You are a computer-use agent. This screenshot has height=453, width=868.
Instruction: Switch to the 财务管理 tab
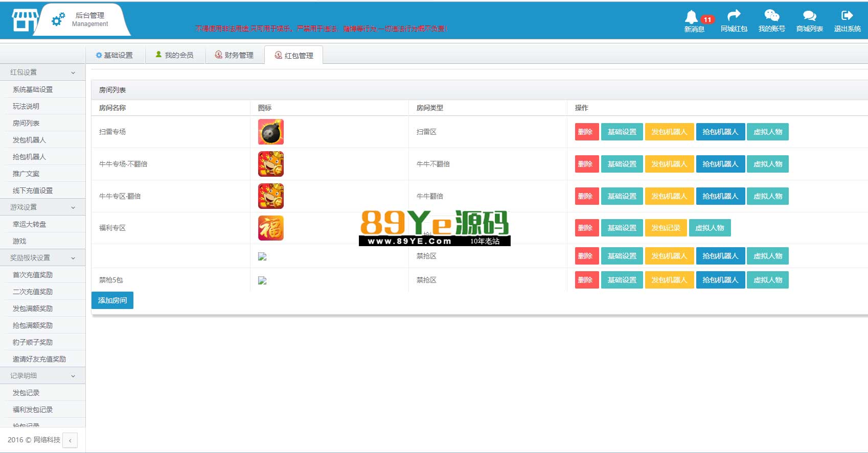click(x=234, y=55)
